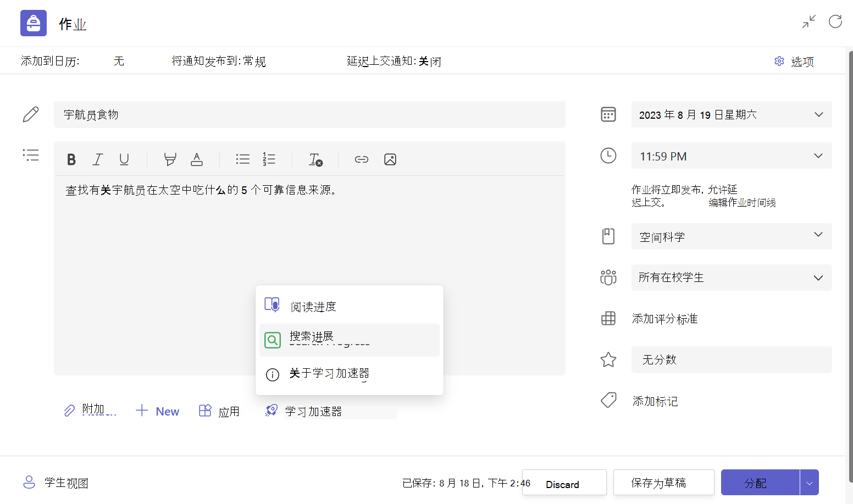Select 阅读进度 from the popup menu
This screenshot has height=504, width=853.
(350, 306)
